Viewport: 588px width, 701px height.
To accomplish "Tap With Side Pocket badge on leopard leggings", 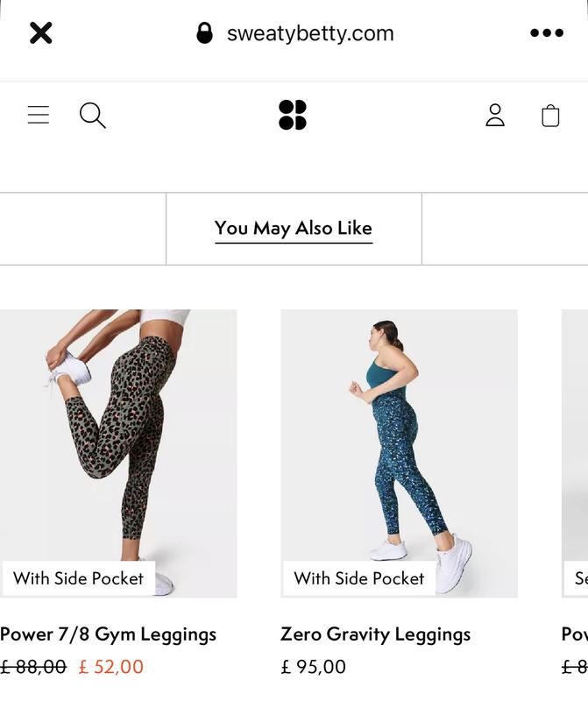I will (78, 578).
